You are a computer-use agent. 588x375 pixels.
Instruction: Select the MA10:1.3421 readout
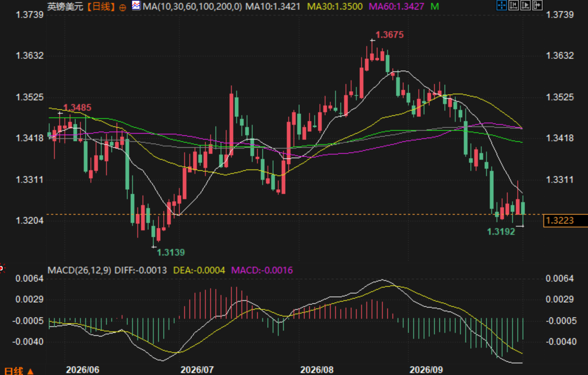[273, 6]
